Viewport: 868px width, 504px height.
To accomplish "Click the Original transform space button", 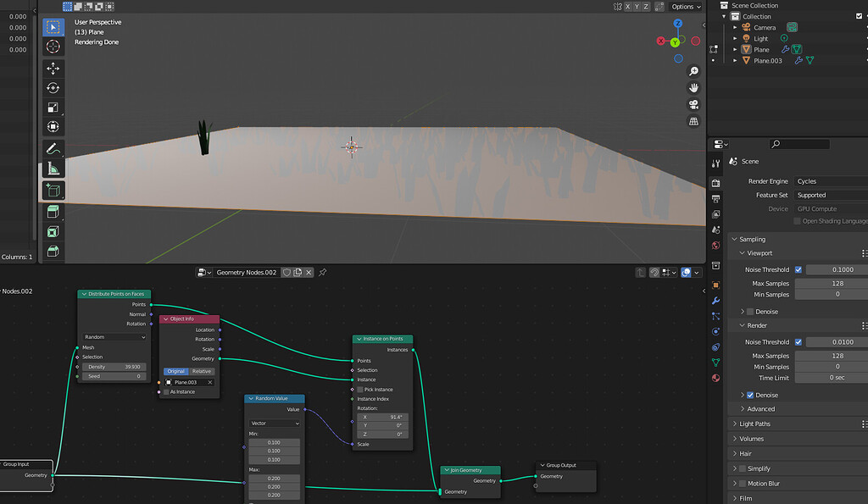I will tap(176, 371).
